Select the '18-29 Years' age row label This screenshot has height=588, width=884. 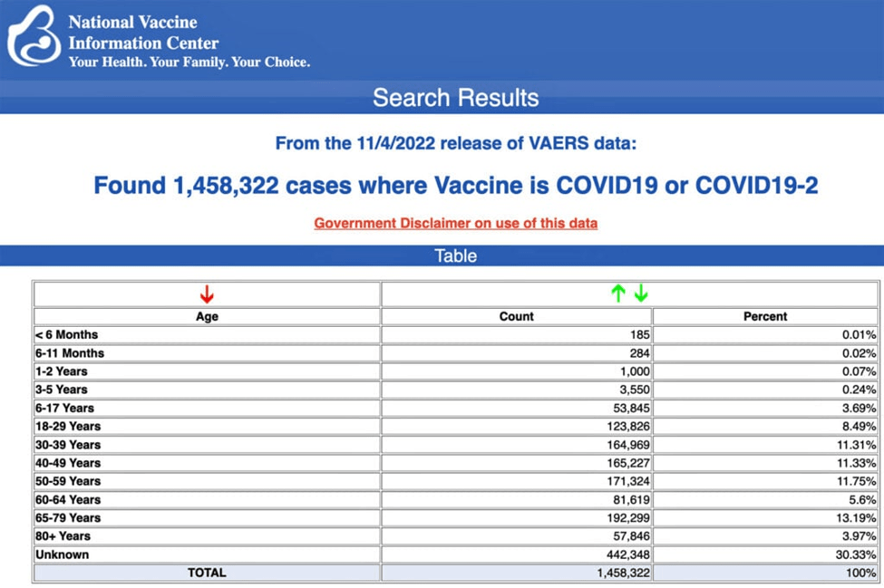point(69,427)
